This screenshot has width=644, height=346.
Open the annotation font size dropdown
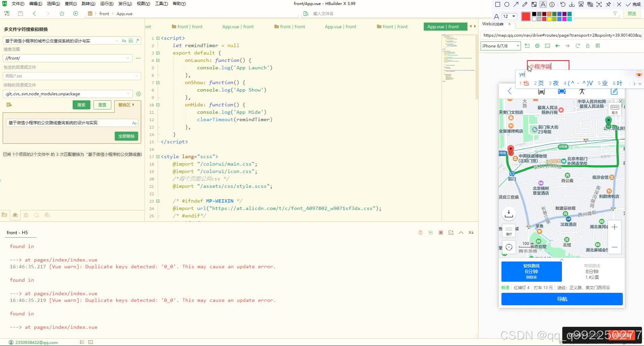pos(514,16)
